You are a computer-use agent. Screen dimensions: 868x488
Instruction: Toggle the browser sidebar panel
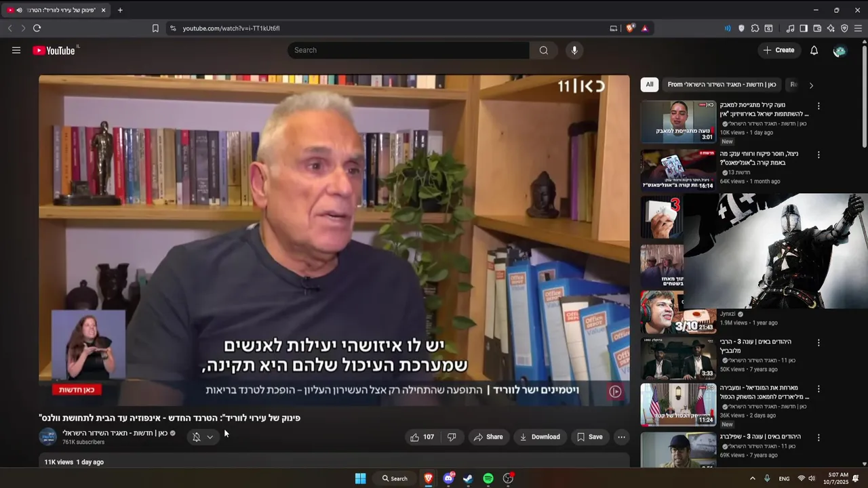click(804, 28)
